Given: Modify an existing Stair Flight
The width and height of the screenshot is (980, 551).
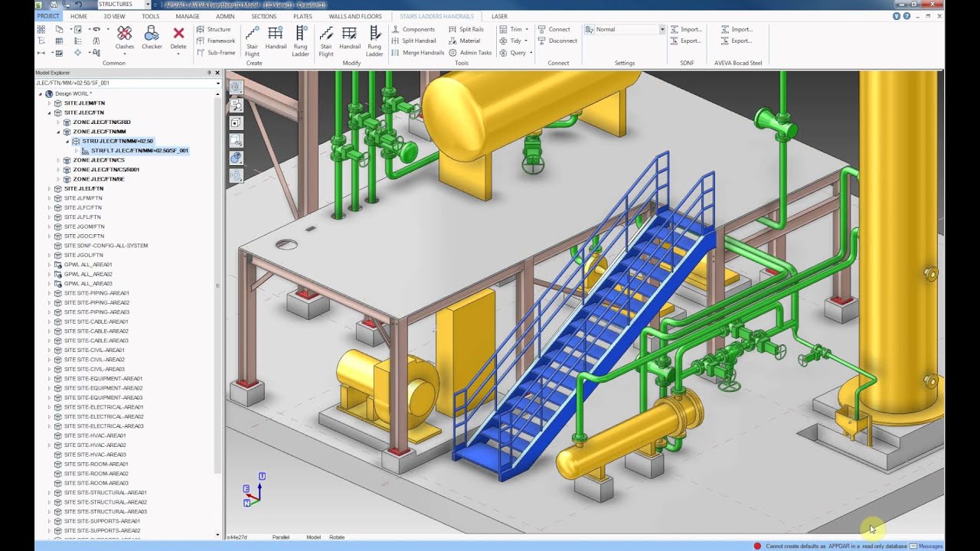Looking at the screenshot, I should [x=326, y=41].
